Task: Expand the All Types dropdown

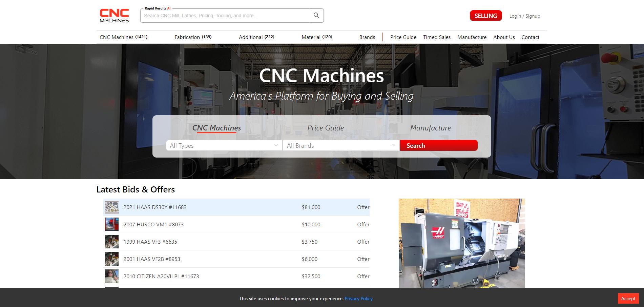Action: tap(224, 145)
